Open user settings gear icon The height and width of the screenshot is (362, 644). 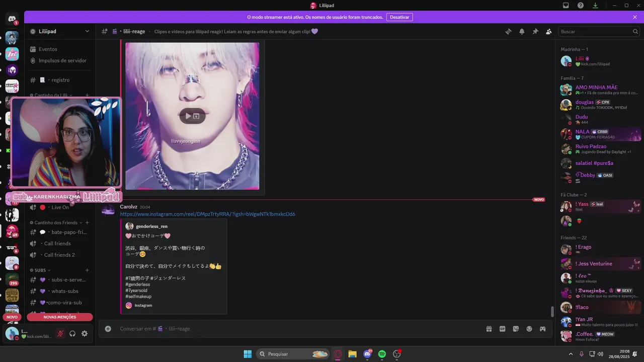(85, 333)
